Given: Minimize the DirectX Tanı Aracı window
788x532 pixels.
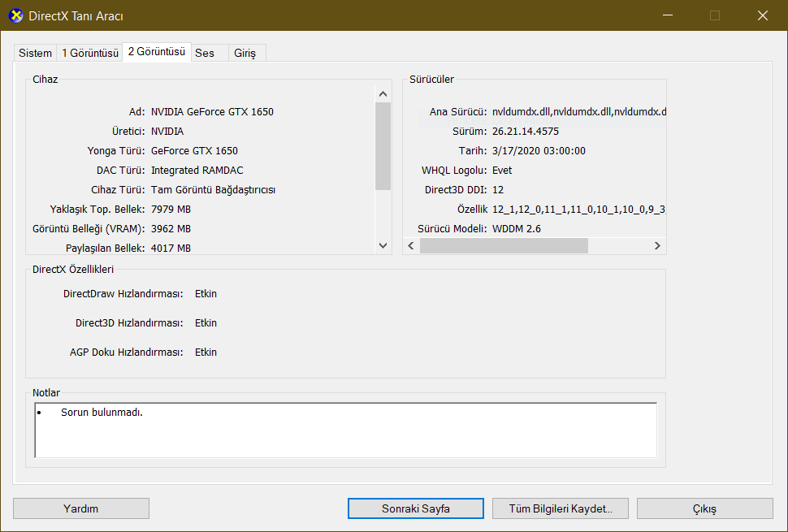Looking at the screenshot, I should tap(668, 15).
